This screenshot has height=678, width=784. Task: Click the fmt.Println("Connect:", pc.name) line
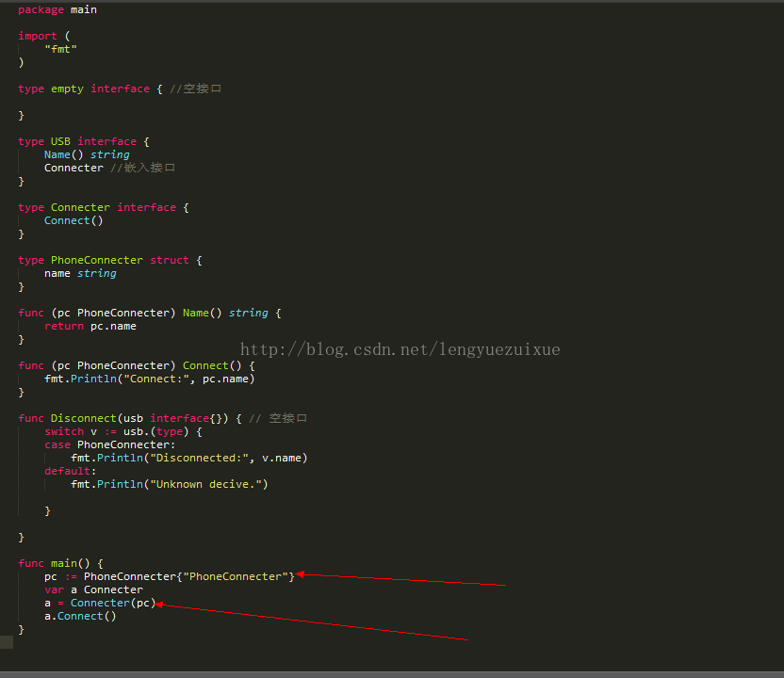[x=150, y=379]
